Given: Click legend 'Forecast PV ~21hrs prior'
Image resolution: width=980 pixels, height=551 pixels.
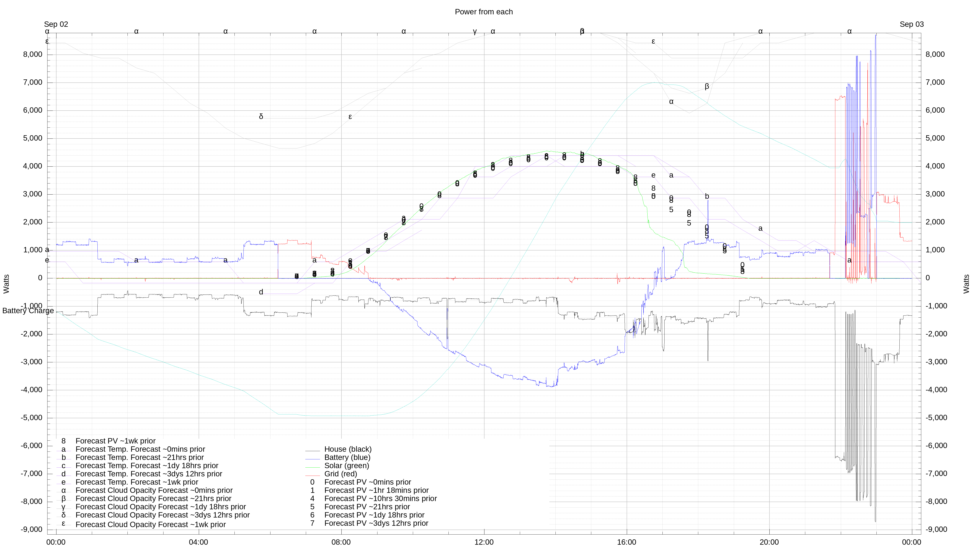Looking at the screenshot, I should click(367, 507).
